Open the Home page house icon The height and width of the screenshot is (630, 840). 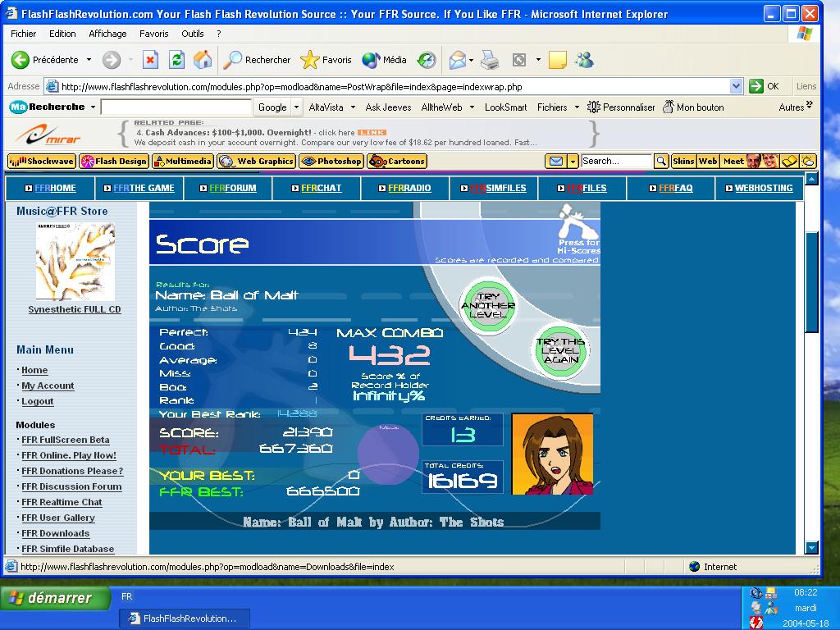203,59
